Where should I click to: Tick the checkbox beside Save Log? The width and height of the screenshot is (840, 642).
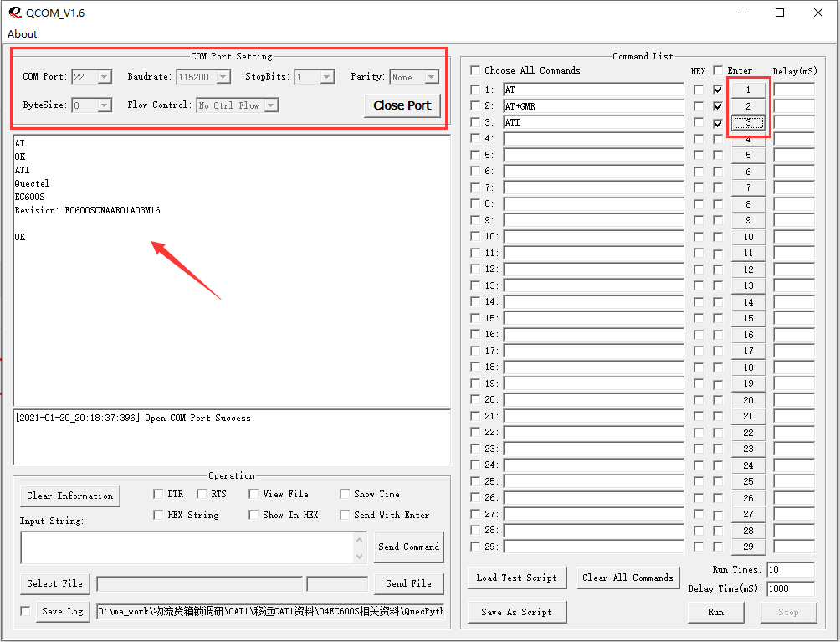(25, 612)
